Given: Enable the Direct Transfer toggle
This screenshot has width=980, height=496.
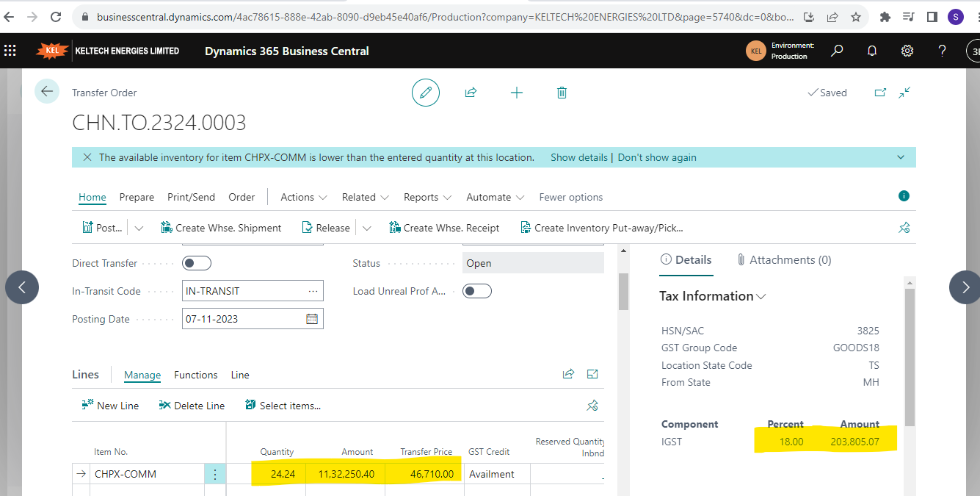Looking at the screenshot, I should 196,262.
